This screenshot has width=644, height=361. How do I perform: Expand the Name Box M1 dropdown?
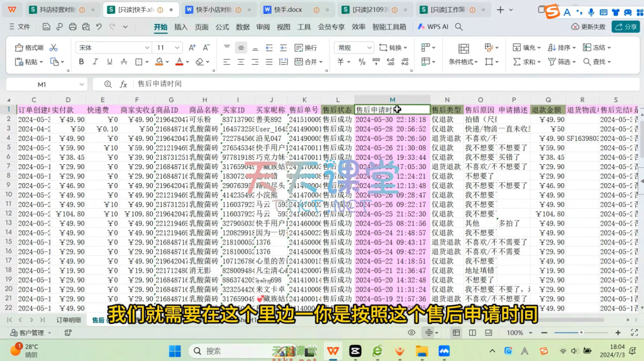tap(82, 84)
